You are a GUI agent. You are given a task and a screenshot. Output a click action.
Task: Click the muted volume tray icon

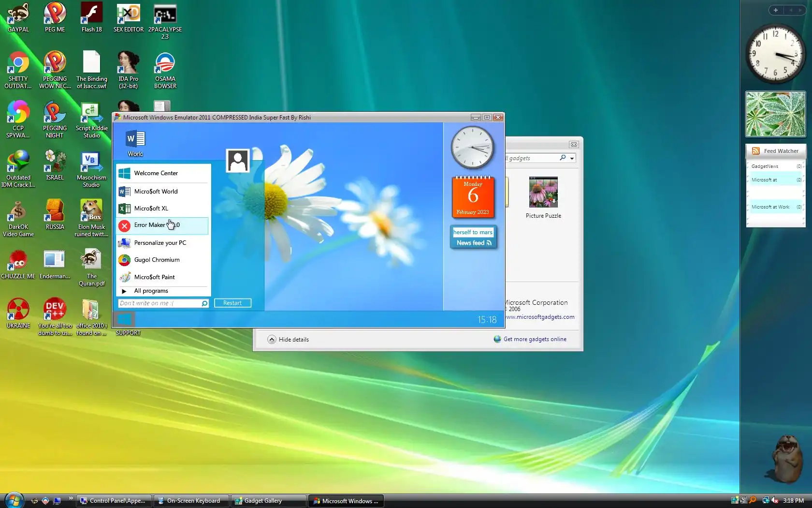(775, 500)
